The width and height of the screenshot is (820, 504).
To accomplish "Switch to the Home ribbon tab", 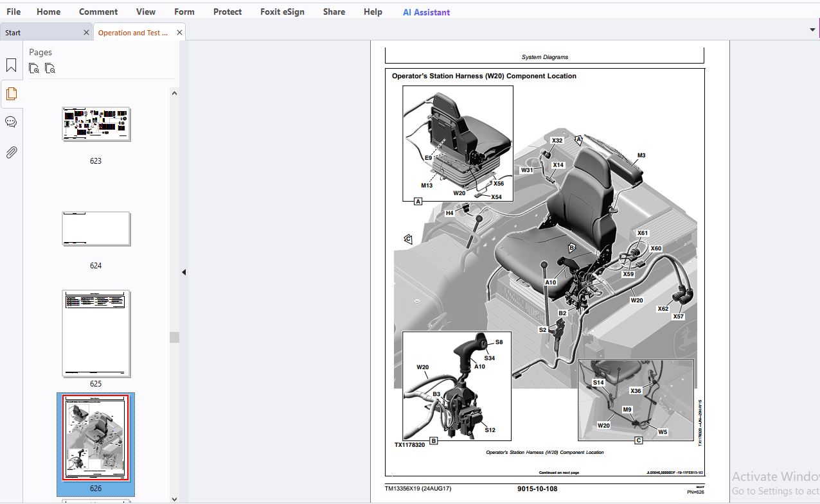I will click(x=48, y=12).
